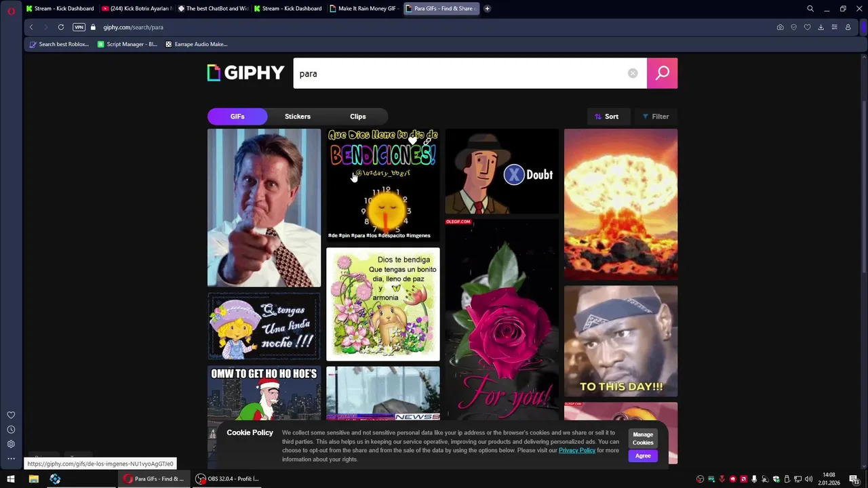Click the shield privacy protection icon

[793, 27]
